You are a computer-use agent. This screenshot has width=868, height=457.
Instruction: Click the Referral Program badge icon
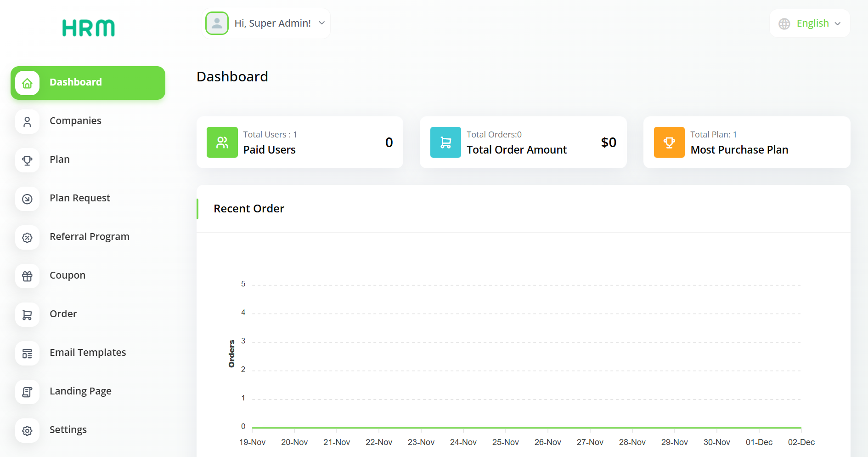click(x=27, y=238)
